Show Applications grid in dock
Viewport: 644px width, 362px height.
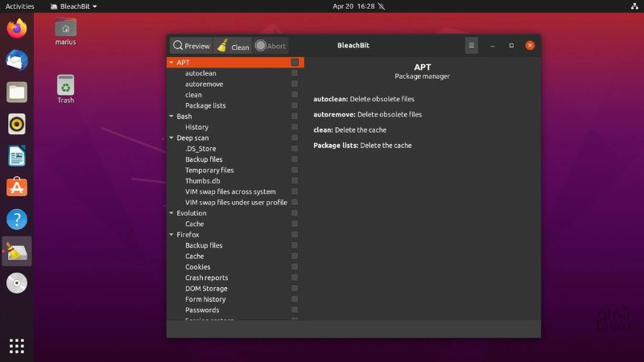point(17,346)
